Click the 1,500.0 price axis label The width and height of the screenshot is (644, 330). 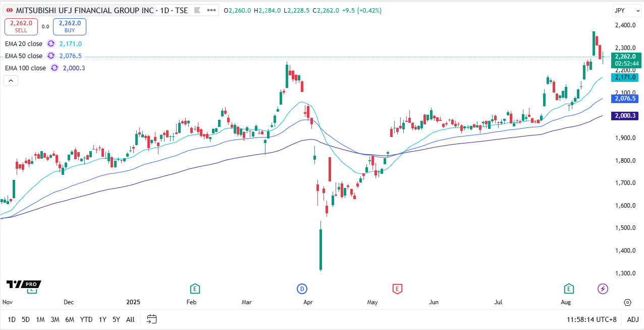(625, 228)
